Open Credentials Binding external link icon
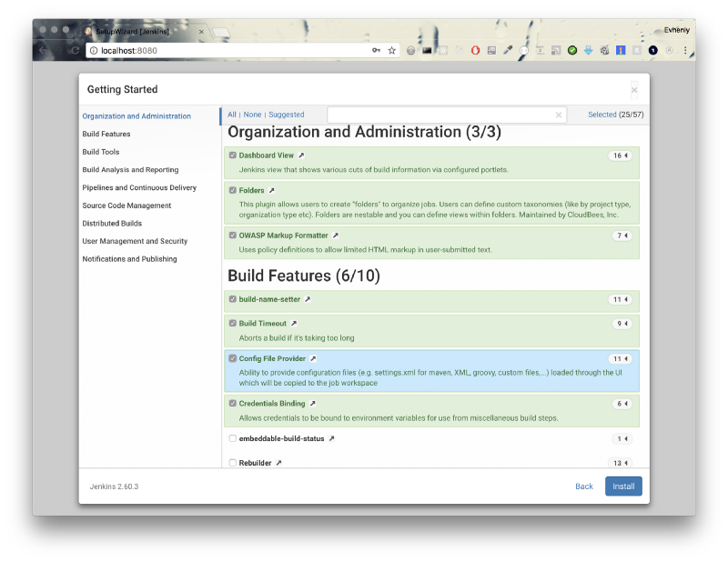Viewport: 728px width, 562px height. click(x=313, y=403)
